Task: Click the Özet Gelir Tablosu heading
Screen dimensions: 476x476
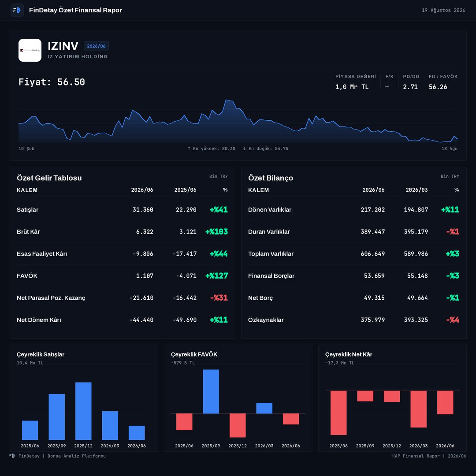Action: pos(49,178)
